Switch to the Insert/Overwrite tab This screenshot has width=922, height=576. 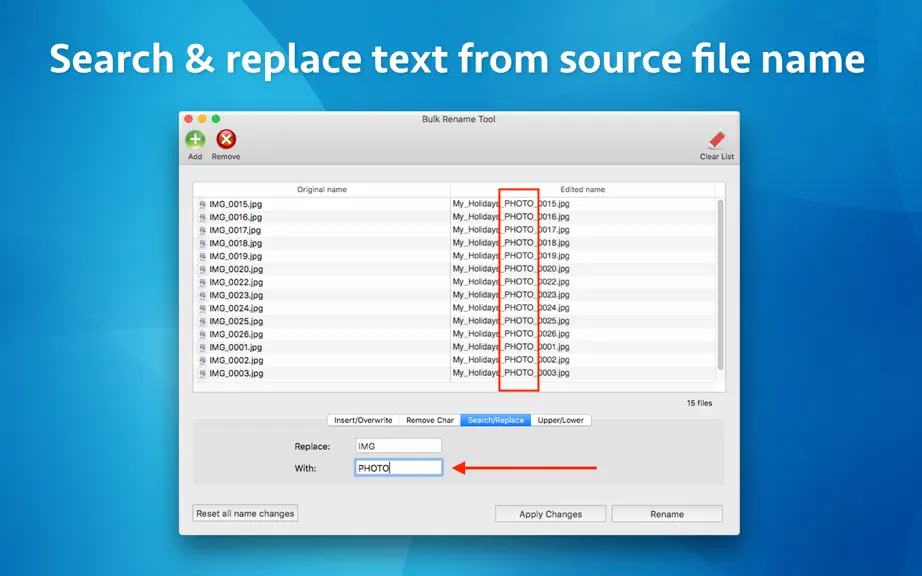(x=363, y=420)
